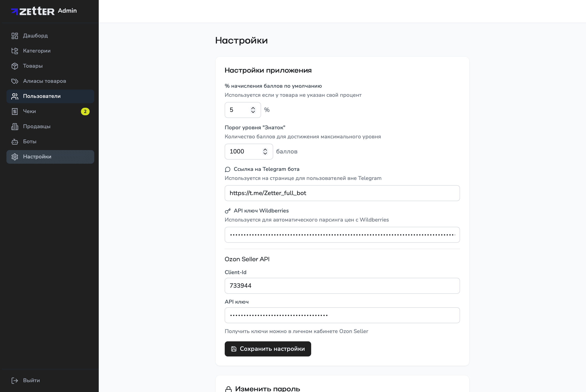This screenshot has width=586, height=392.
Task: Open Чеки via the receipt icon
Action: [15, 111]
